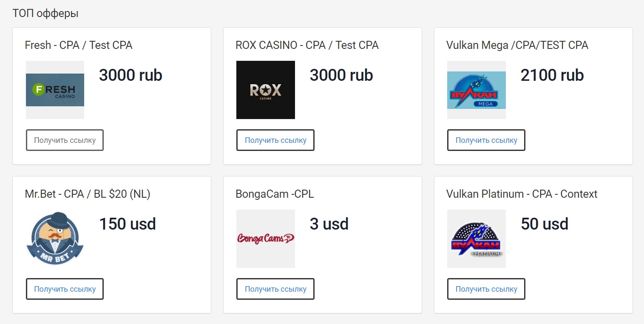Open Vulkan Platinum - CPA - Context title
Viewport: 644px width, 324px height.
coord(522,194)
